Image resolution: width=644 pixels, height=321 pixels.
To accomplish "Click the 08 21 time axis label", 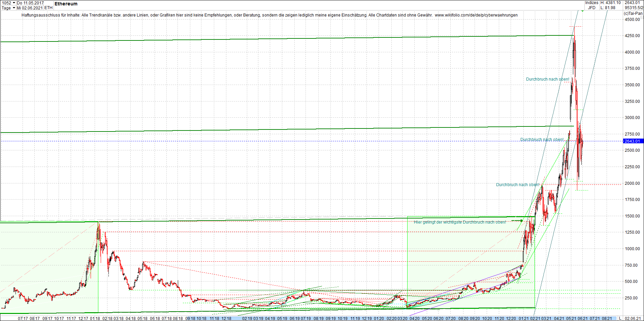I will 607,318.
